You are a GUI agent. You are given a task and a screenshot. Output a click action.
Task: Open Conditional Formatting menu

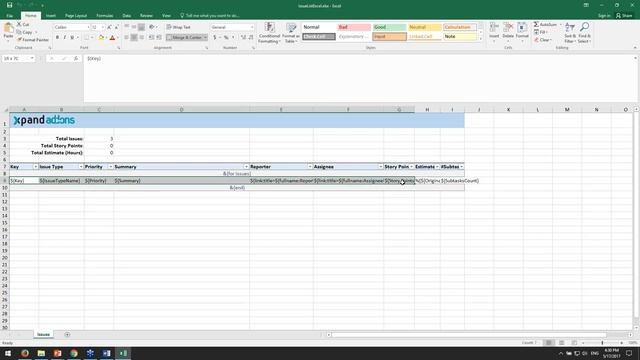coord(269,33)
